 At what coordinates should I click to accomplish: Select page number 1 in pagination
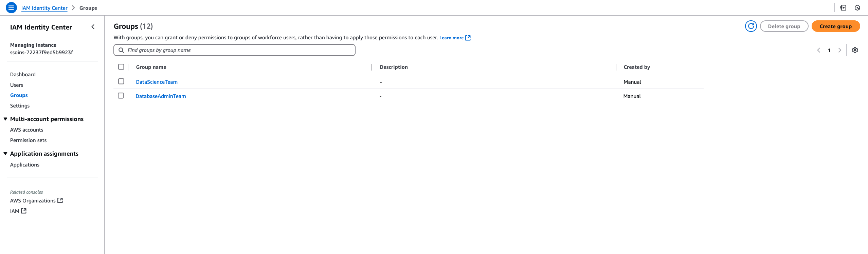point(829,51)
